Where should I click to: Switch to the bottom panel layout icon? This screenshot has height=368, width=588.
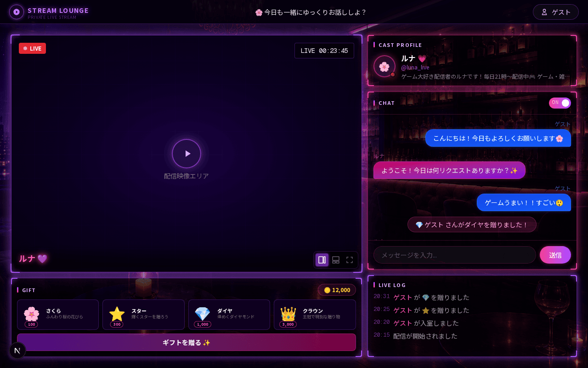(336, 260)
